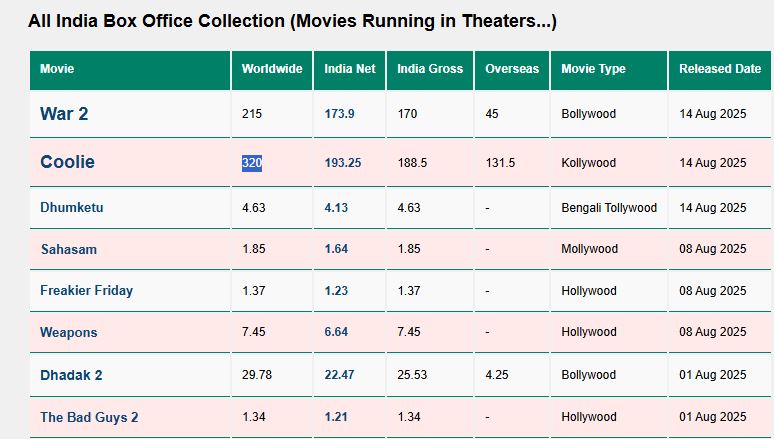774x439 pixels.
Task: Click Mollywood movie type for Sahasam
Action: [x=589, y=249]
